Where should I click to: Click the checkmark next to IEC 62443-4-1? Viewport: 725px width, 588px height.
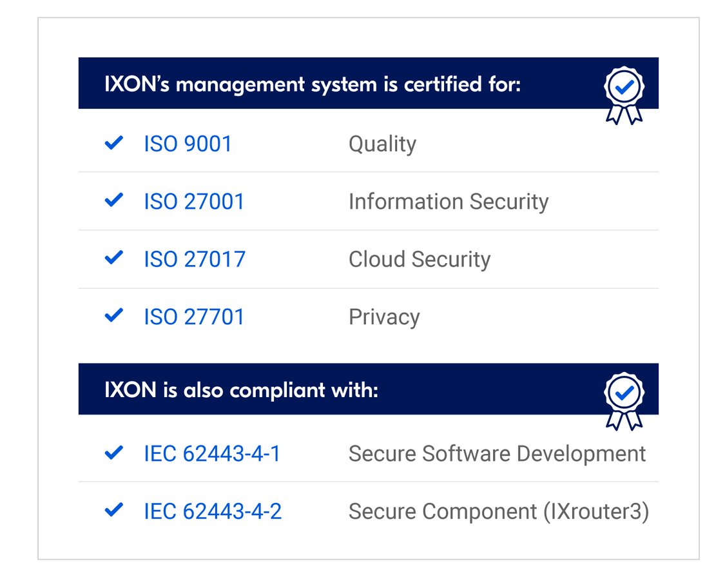tap(113, 453)
